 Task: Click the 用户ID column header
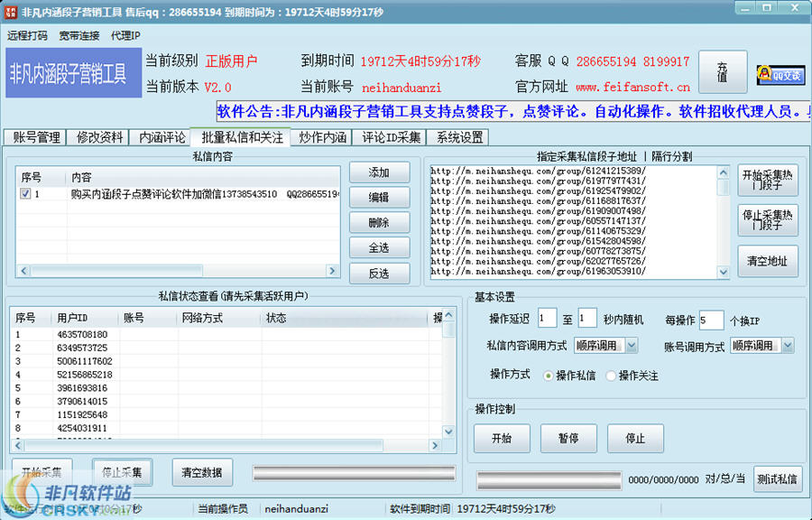point(85,318)
